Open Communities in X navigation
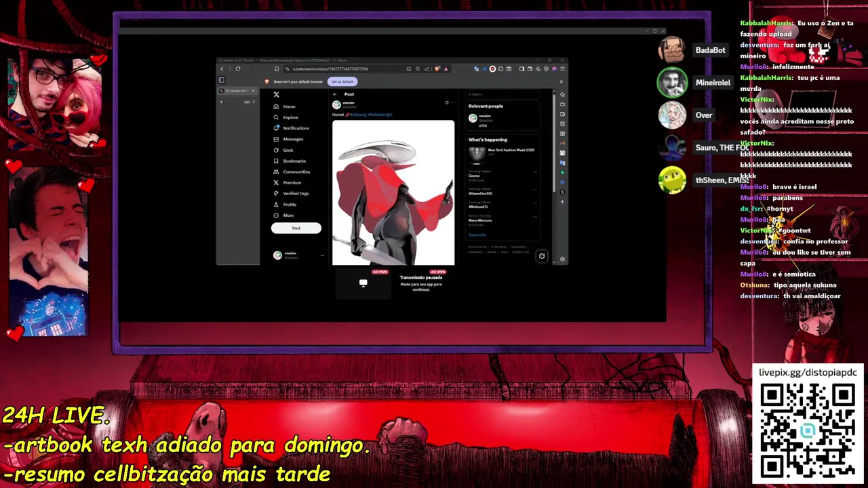 click(292, 171)
